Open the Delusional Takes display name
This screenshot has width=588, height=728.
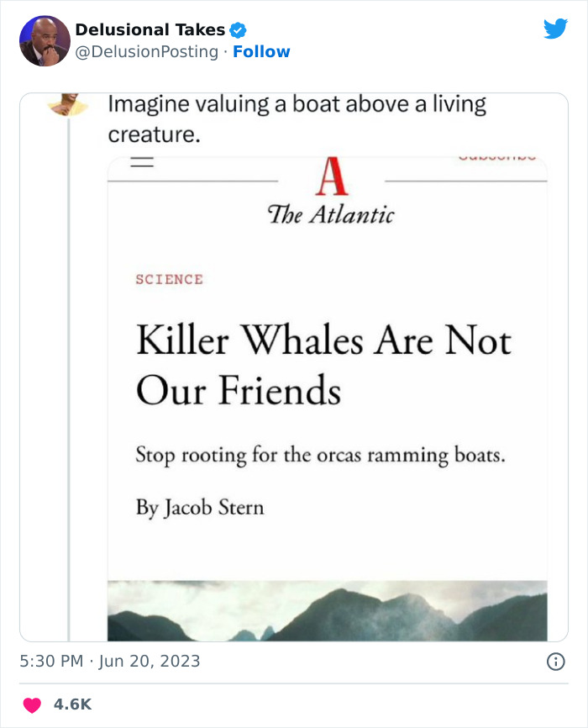point(150,30)
